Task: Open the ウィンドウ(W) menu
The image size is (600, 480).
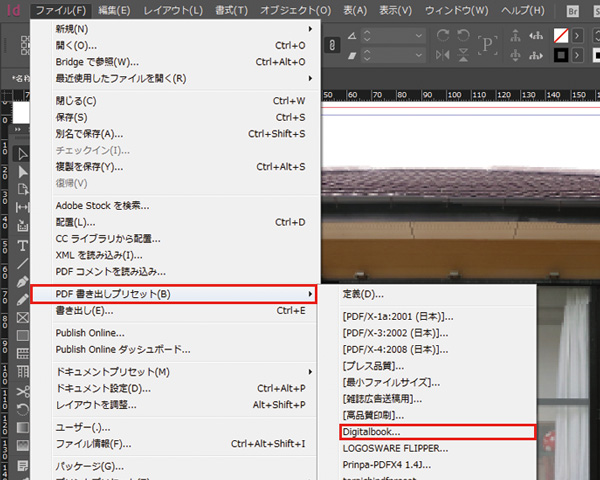Action: 457,11
